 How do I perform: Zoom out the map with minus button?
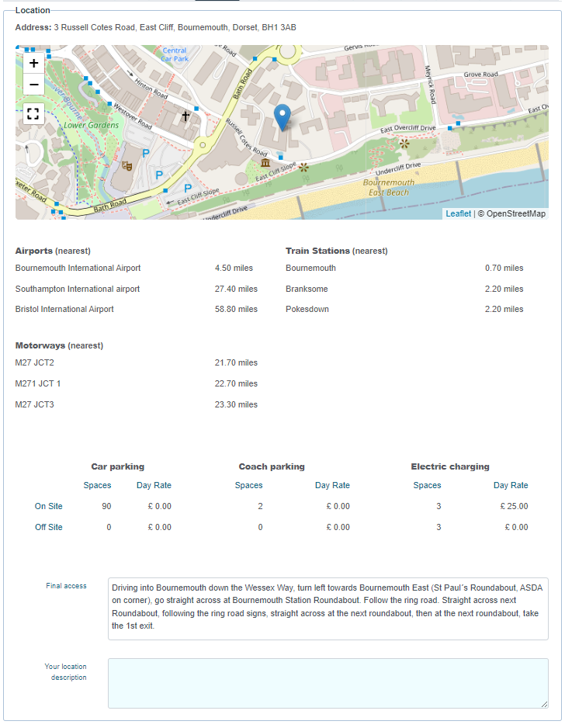[x=33, y=85]
